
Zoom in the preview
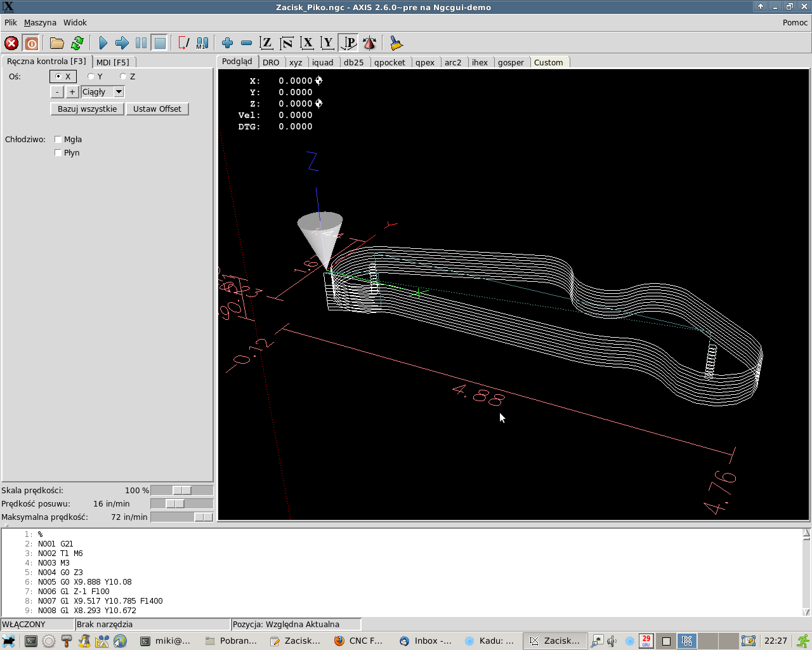(227, 43)
